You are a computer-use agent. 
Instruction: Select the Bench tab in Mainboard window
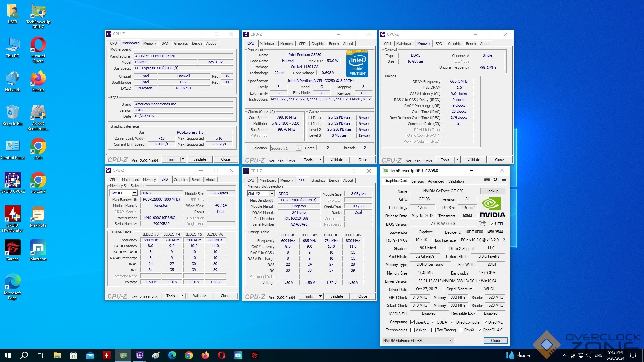[197, 43]
